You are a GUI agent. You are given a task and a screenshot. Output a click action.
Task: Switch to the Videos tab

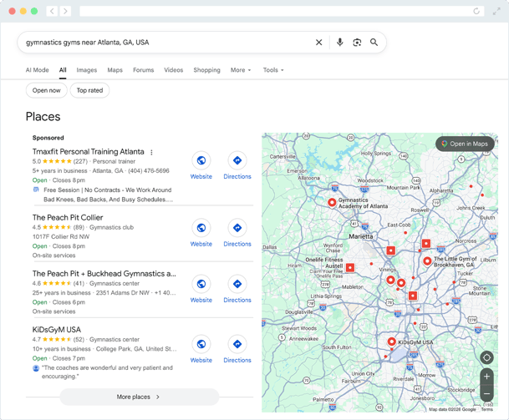pos(173,70)
